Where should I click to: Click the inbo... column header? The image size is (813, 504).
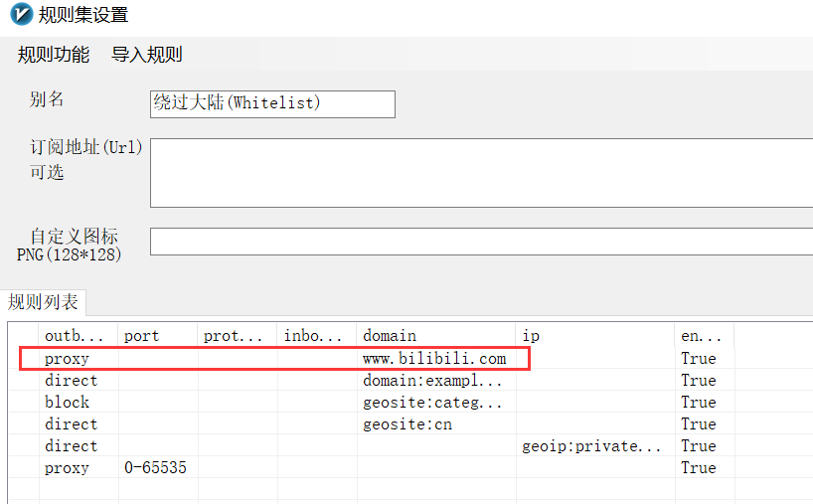[x=317, y=335]
